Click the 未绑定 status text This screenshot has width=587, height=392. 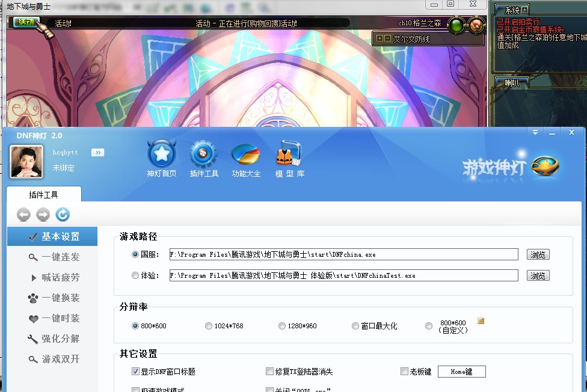point(63,168)
